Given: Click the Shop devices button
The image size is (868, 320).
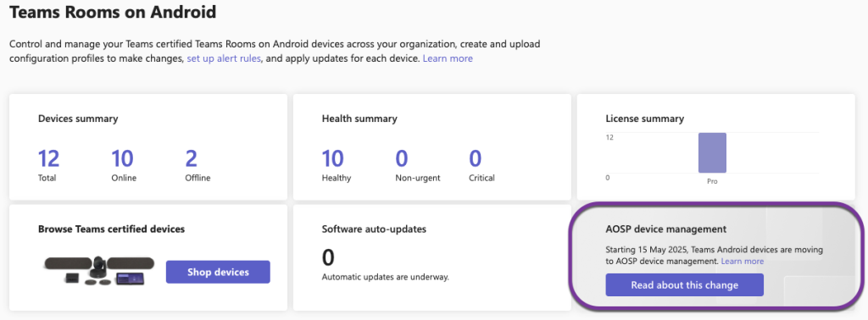Looking at the screenshot, I should click(x=218, y=272).
